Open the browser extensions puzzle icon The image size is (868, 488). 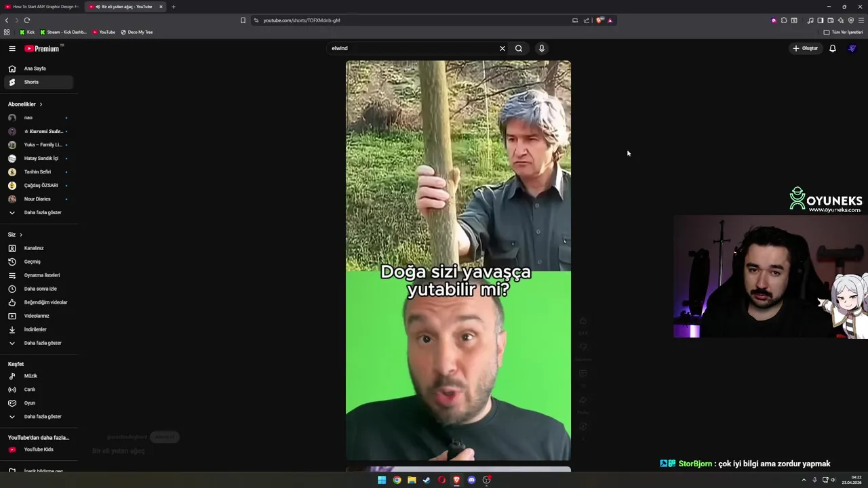tap(784, 20)
